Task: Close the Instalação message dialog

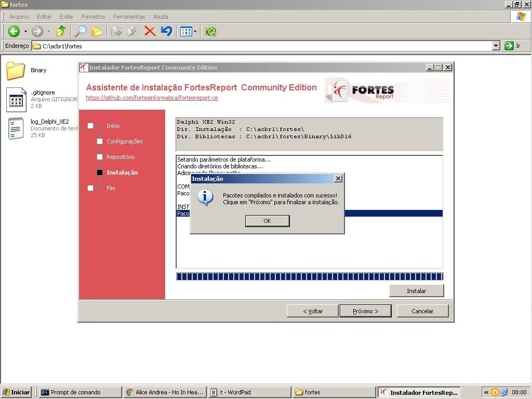Action: click(x=338, y=179)
